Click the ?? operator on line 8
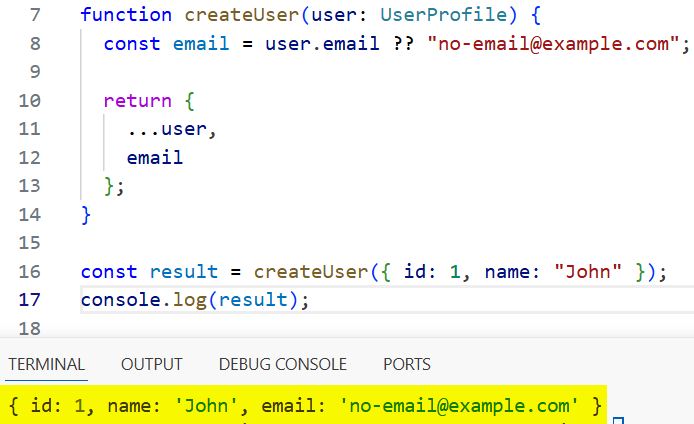The width and height of the screenshot is (694, 424). coord(403,44)
